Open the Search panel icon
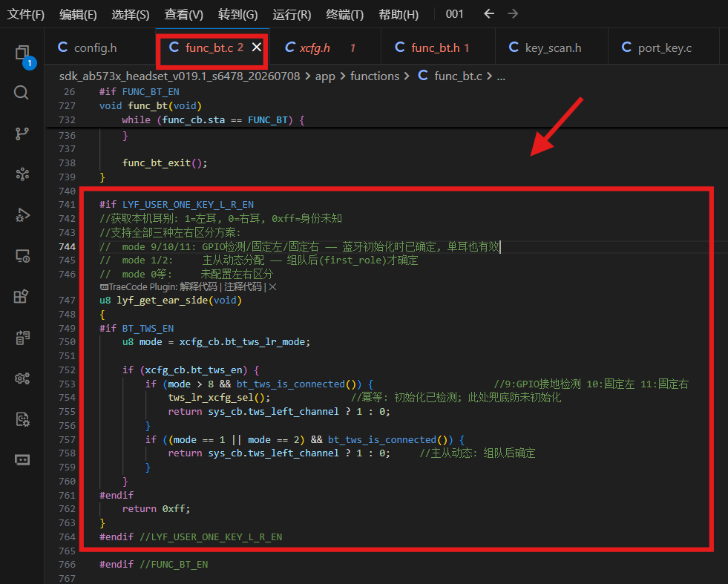The height and width of the screenshot is (584, 728). (x=22, y=92)
